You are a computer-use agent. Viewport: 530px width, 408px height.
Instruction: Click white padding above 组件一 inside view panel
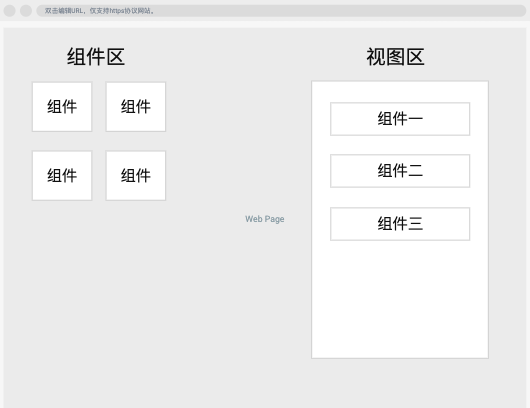pyautogui.click(x=400, y=92)
